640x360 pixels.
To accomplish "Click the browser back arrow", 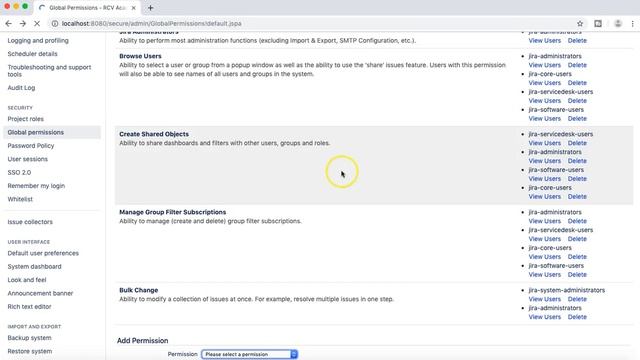I will [x=9, y=24].
